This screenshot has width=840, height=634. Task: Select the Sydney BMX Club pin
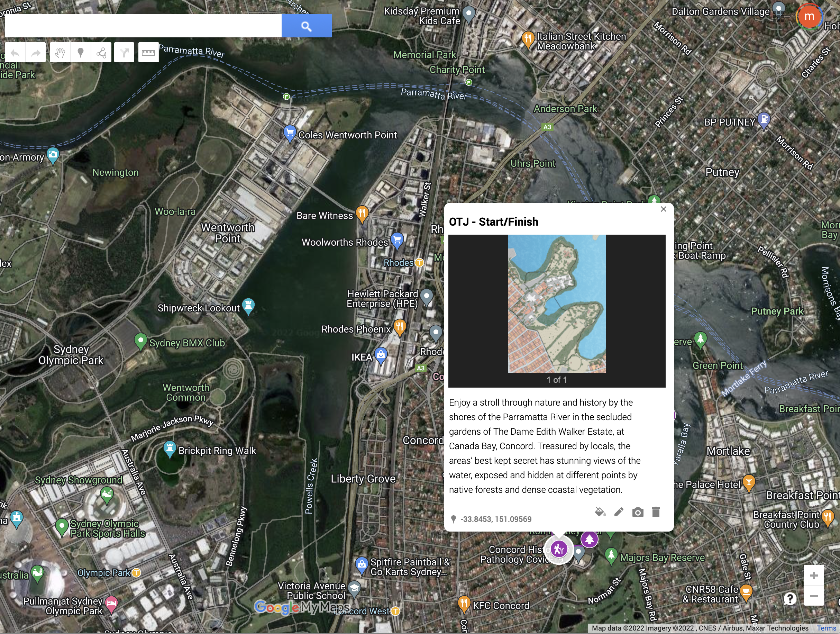tap(140, 341)
